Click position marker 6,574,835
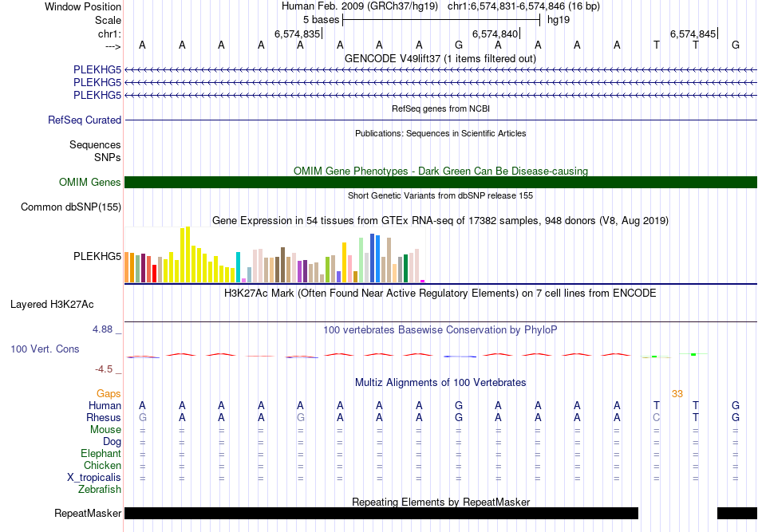 [298, 33]
